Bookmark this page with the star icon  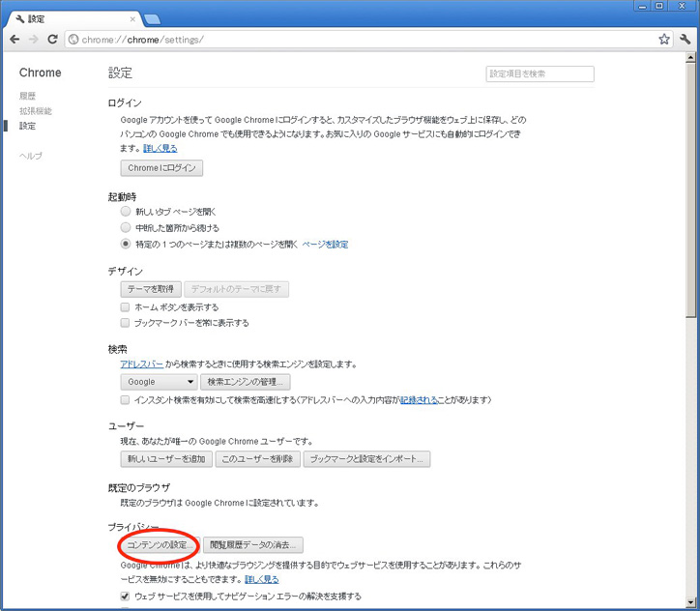click(x=664, y=40)
